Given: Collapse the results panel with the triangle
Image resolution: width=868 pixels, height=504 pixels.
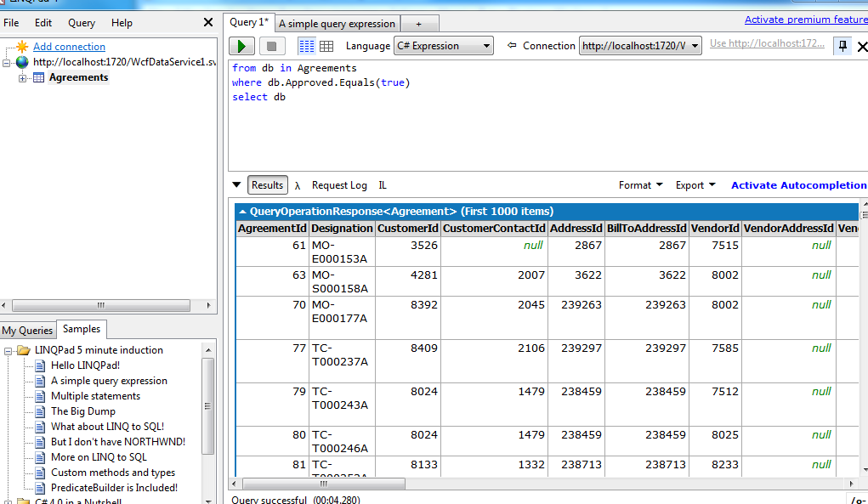Looking at the screenshot, I should [236, 184].
